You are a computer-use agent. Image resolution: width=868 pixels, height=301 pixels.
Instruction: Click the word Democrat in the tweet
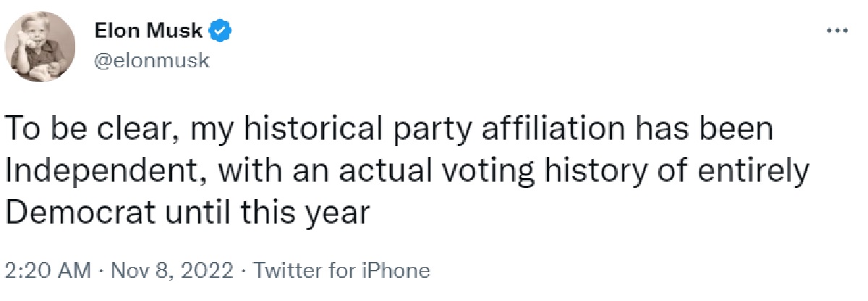[x=77, y=213]
